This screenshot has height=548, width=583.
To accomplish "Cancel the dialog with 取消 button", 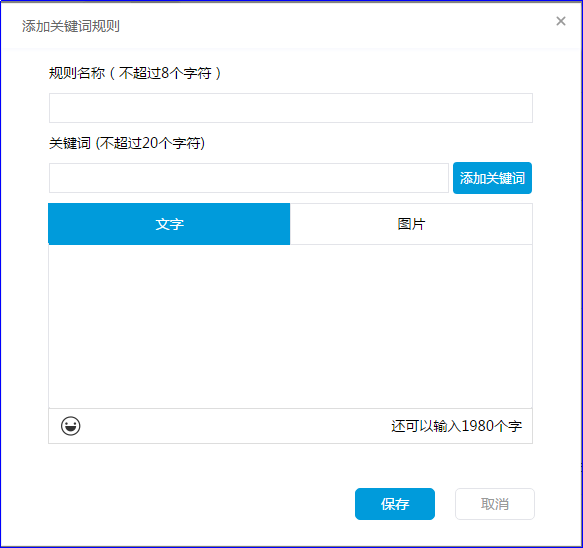I will tap(495, 504).
